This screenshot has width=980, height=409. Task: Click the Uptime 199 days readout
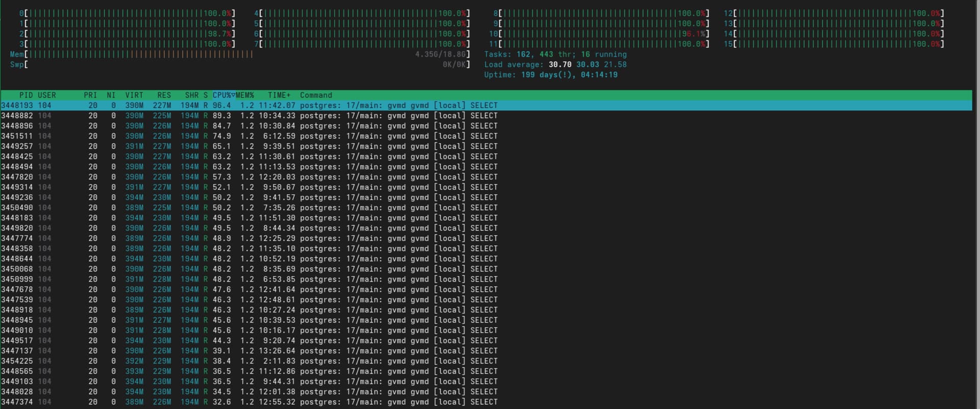coord(551,74)
